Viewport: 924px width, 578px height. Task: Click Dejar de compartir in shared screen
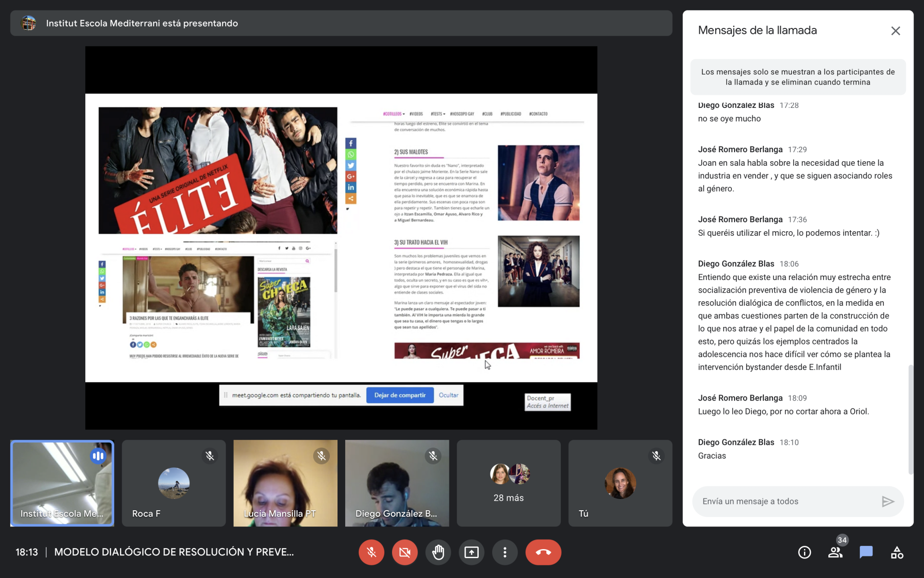point(400,395)
